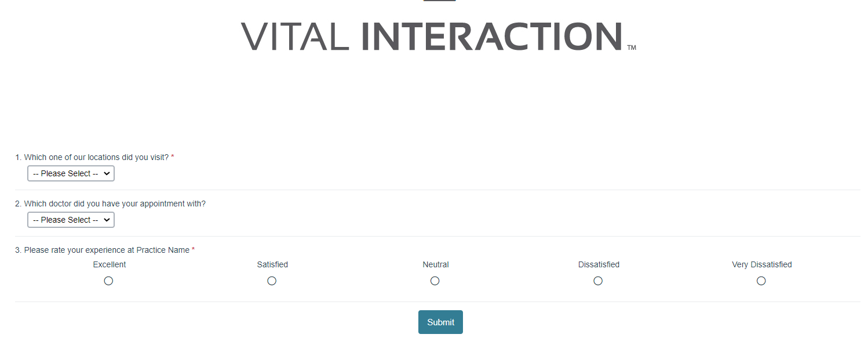Click the Very Dissatisfied column label
This screenshot has width=868, height=345.
pos(761,264)
